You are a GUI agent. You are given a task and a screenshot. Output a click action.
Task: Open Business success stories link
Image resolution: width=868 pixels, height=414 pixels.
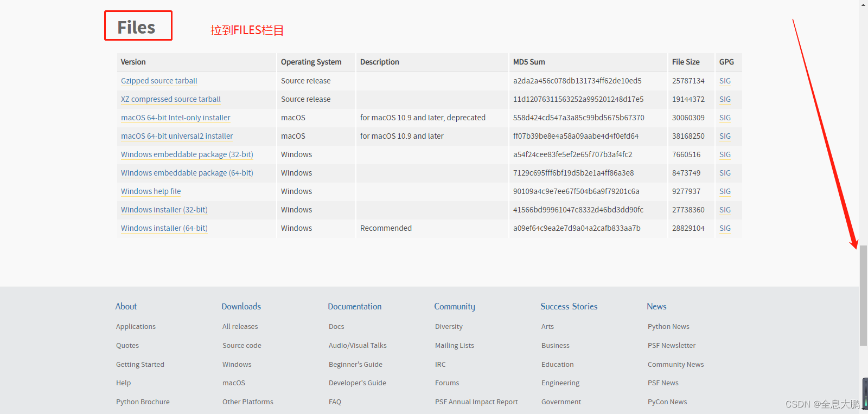[556, 346]
